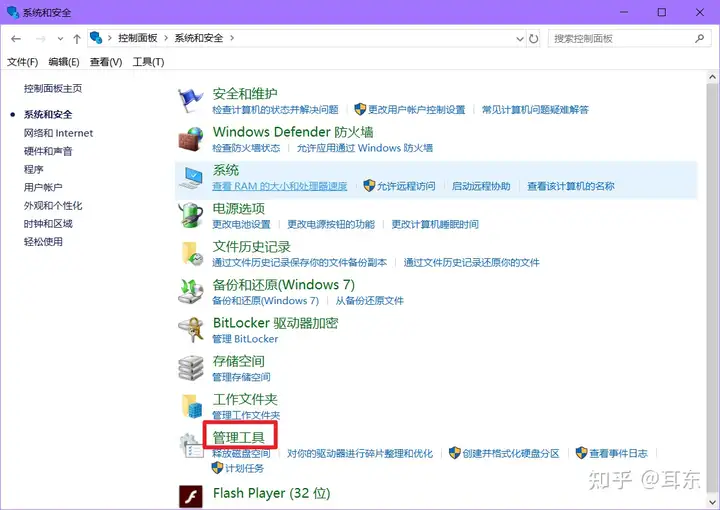Click the 电源选项 battery icon

pos(190,215)
